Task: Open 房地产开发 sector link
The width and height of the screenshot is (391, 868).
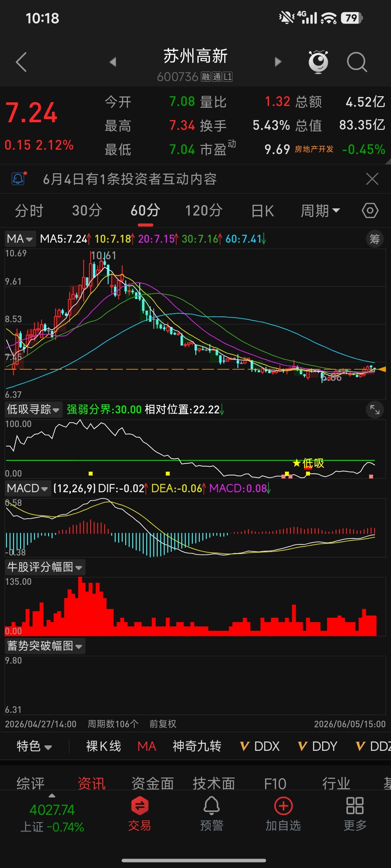Action: [314, 149]
